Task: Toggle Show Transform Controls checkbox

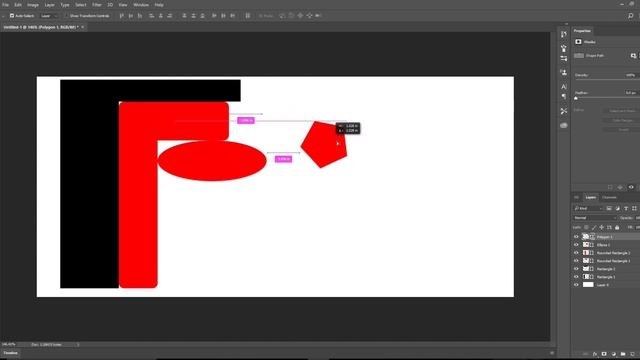Action: tap(67, 16)
